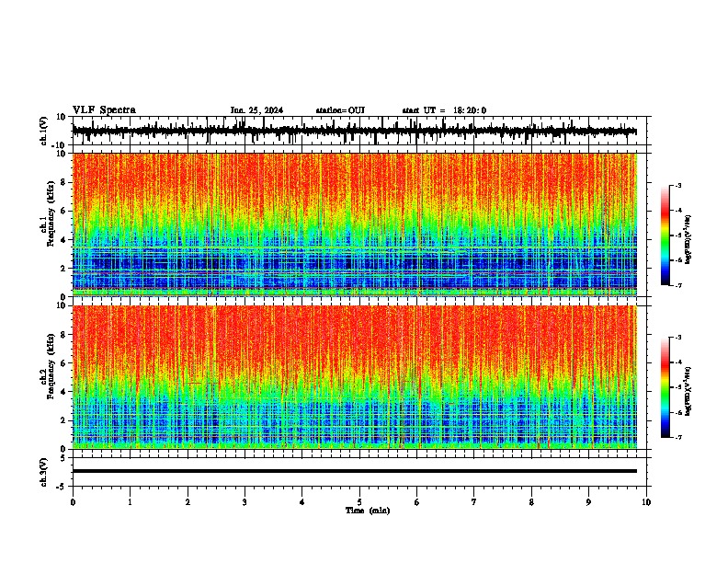
Task: Click the "start UT = 18:20:0" text
Action: pyautogui.click(x=444, y=110)
